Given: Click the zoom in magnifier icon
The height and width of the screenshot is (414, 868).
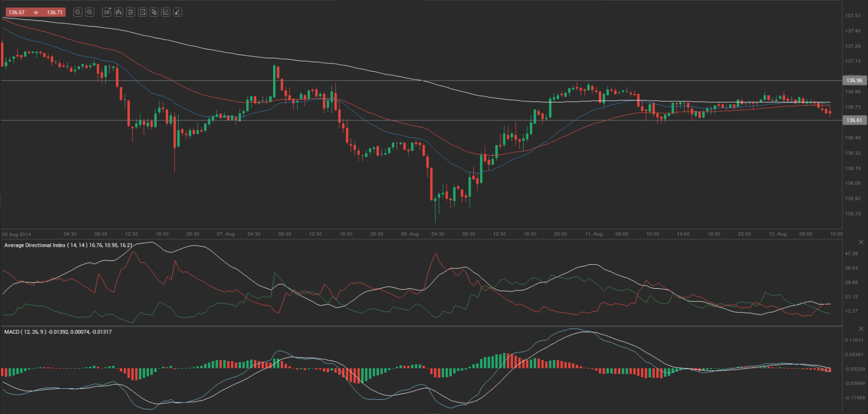Looking at the screenshot, I should [90, 12].
